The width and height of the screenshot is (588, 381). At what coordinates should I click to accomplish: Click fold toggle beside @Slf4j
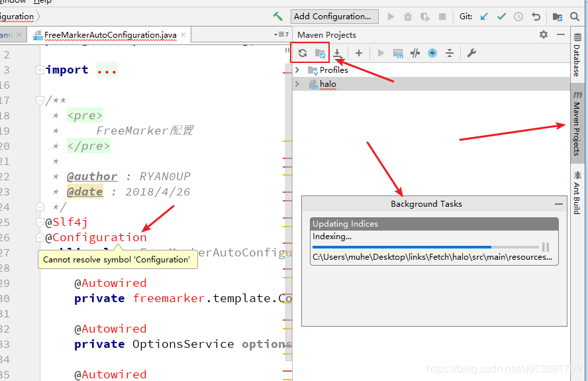(39, 222)
